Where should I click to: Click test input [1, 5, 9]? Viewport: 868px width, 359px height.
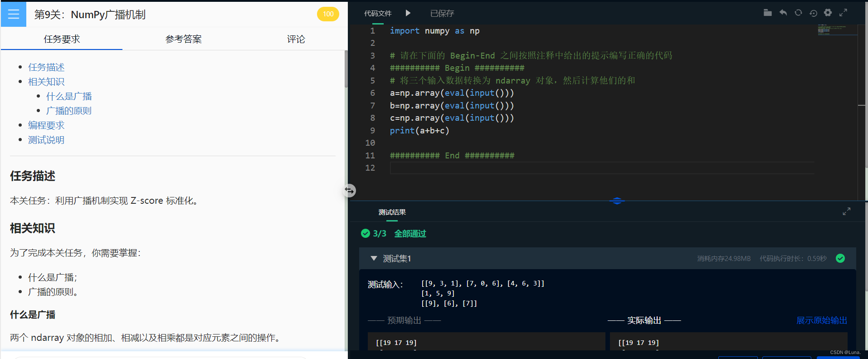coord(438,294)
